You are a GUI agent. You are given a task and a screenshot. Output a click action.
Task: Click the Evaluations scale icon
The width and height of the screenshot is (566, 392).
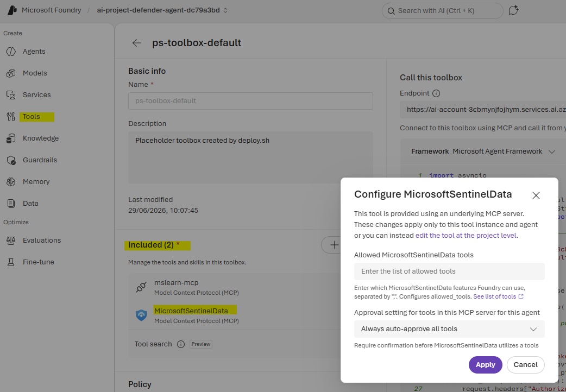tap(11, 240)
